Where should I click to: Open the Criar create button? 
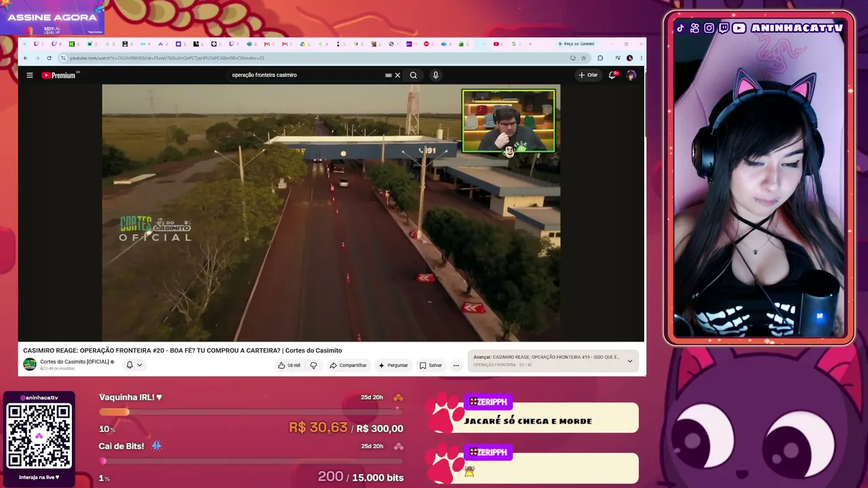click(x=588, y=75)
